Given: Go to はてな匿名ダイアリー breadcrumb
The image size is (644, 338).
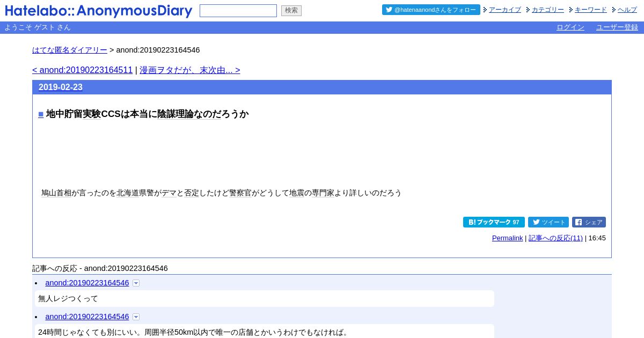Looking at the screenshot, I should (x=70, y=50).
